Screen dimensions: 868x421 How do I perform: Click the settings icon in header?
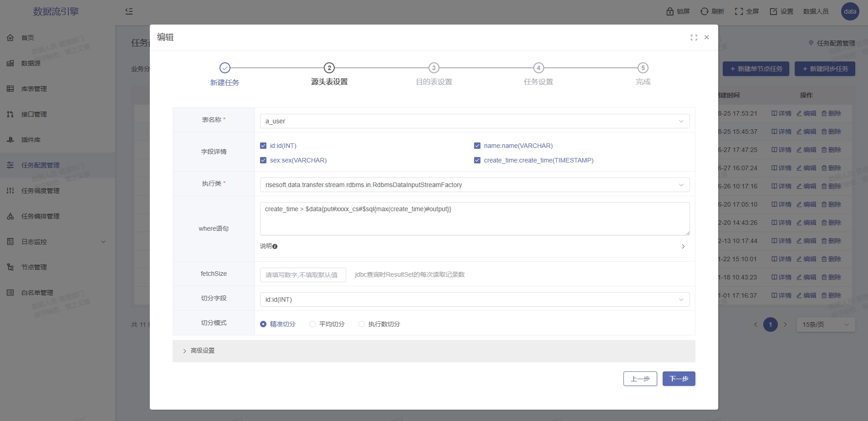(x=773, y=11)
